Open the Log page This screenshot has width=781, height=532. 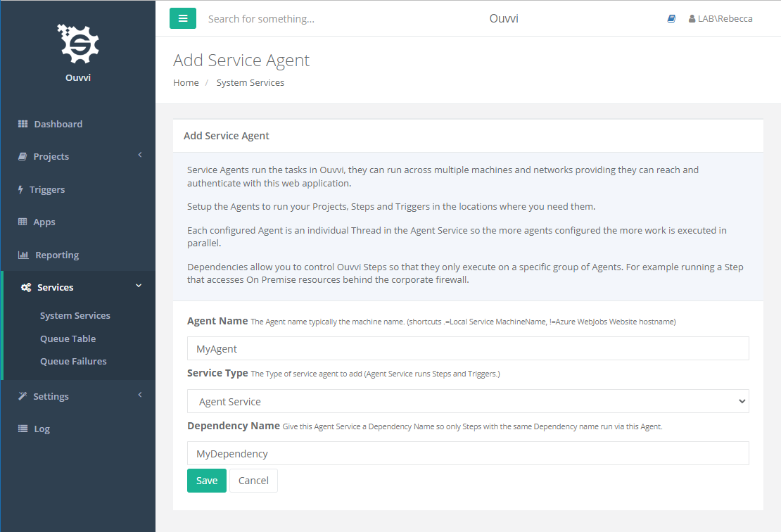pos(42,429)
